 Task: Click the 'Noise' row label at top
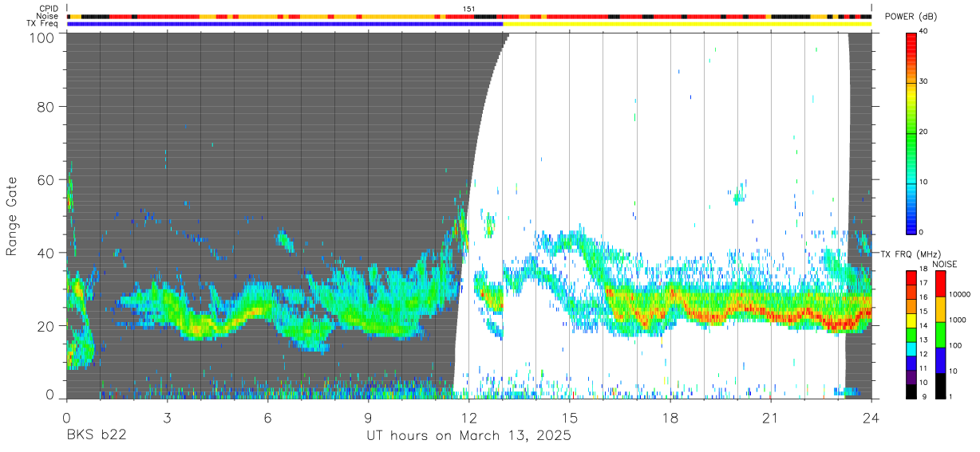tap(49, 16)
